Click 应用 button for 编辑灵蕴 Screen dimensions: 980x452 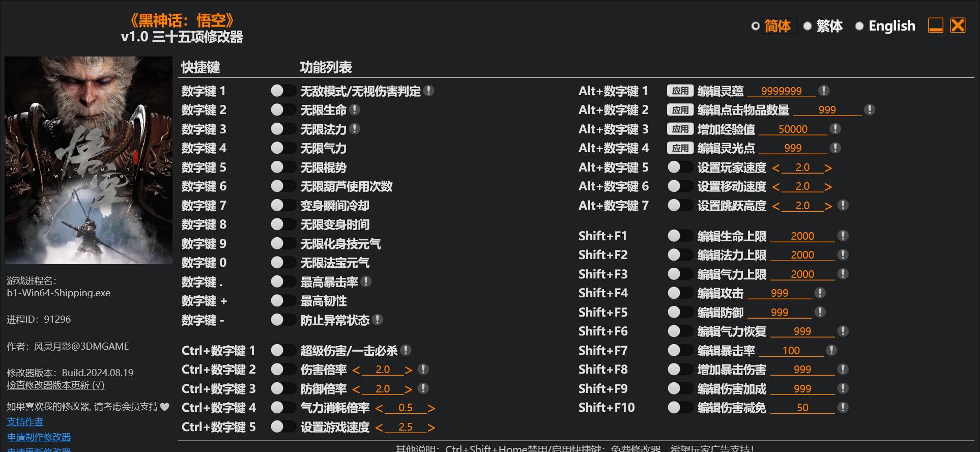pos(680,91)
